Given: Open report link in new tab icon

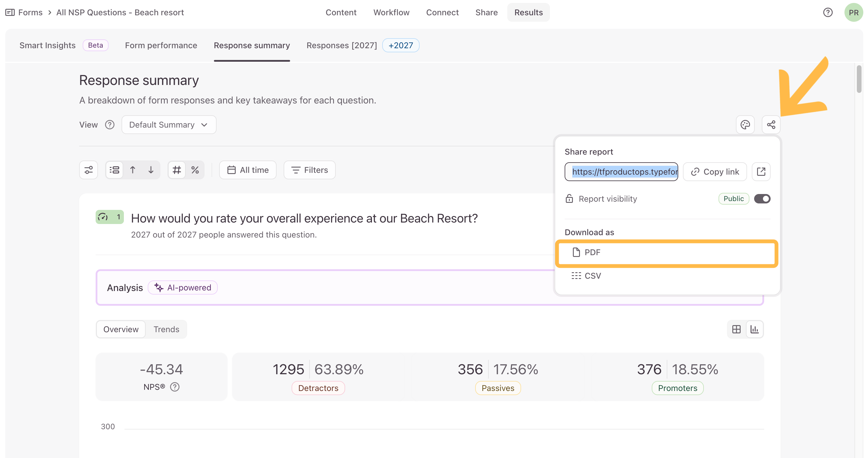Looking at the screenshot, I should pyautogui.click(x=761, y=172).
